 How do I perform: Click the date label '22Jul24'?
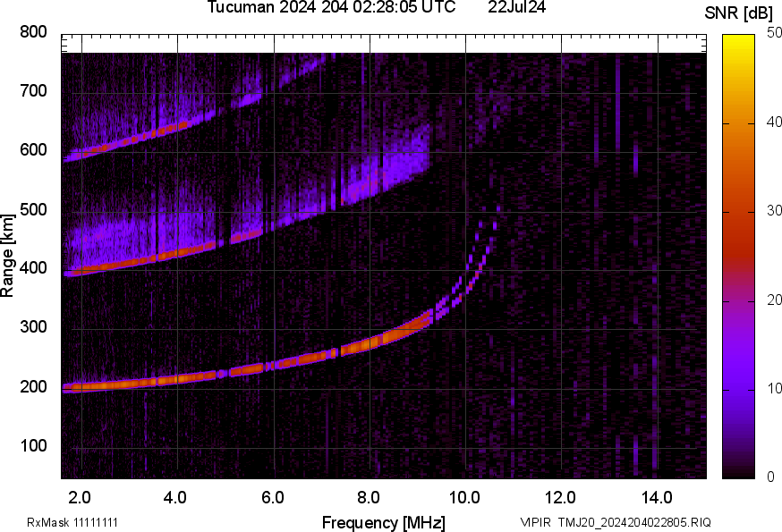(516, 7)
